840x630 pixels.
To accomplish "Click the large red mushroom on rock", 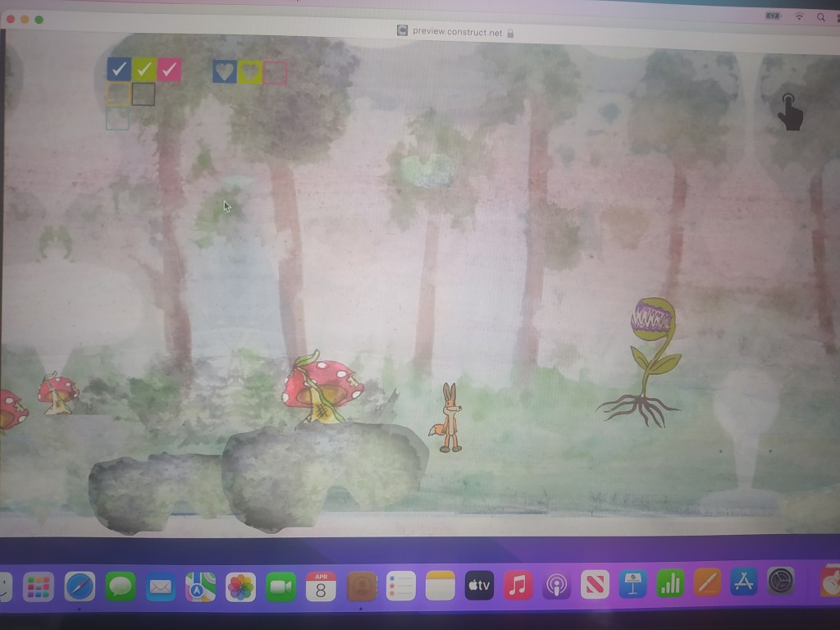I will pyautogui.click(x=322, y=389).
